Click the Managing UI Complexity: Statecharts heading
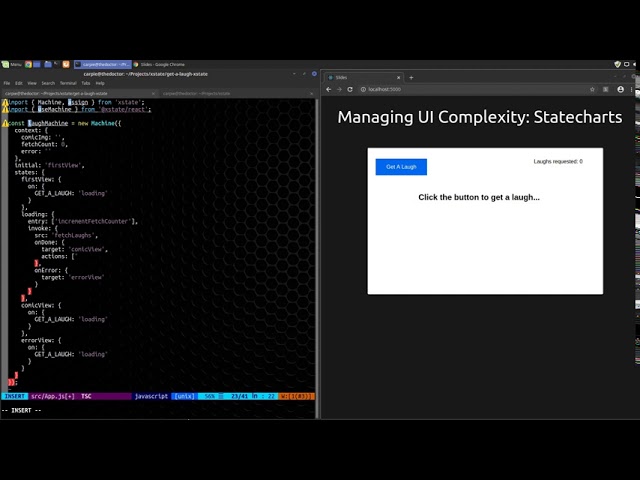 click(x=480, y=117)
